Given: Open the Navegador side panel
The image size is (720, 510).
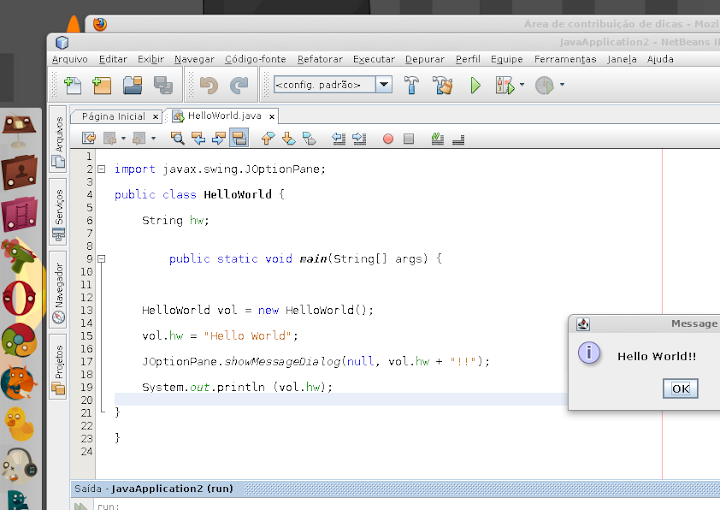Looking at the screenshot, I should tap(58, 292).
